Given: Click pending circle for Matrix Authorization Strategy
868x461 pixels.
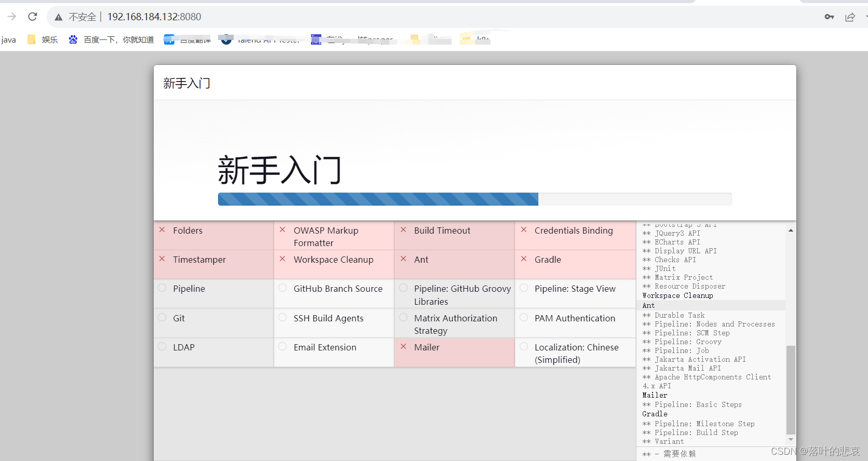Looking at the screenshot, I should [x=403, y=317].
